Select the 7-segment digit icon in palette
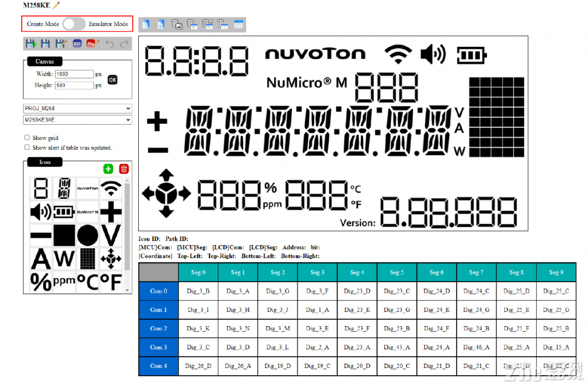The width and height of the screenshot is (588, 385). click(41, 188)
